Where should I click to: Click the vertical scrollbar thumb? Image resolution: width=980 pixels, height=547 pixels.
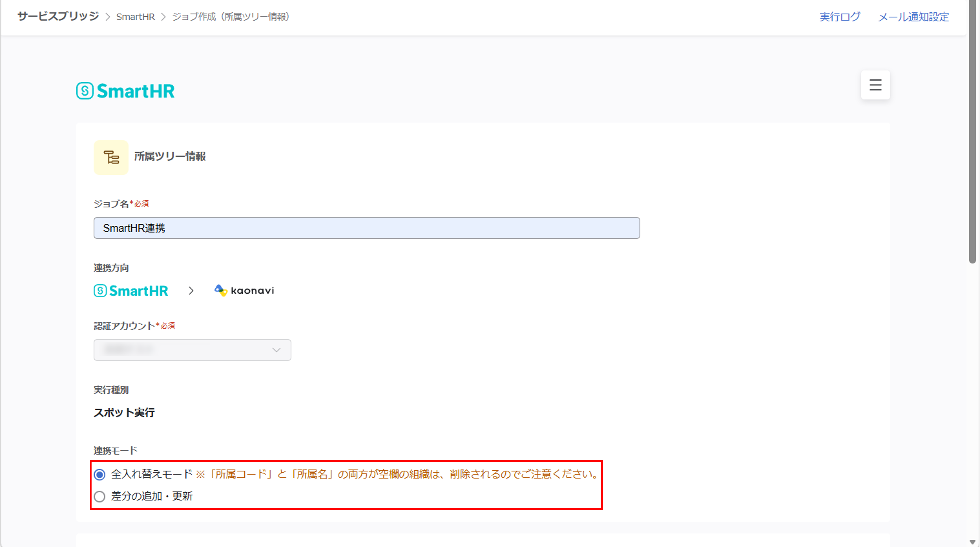click(x=972, y=131)
